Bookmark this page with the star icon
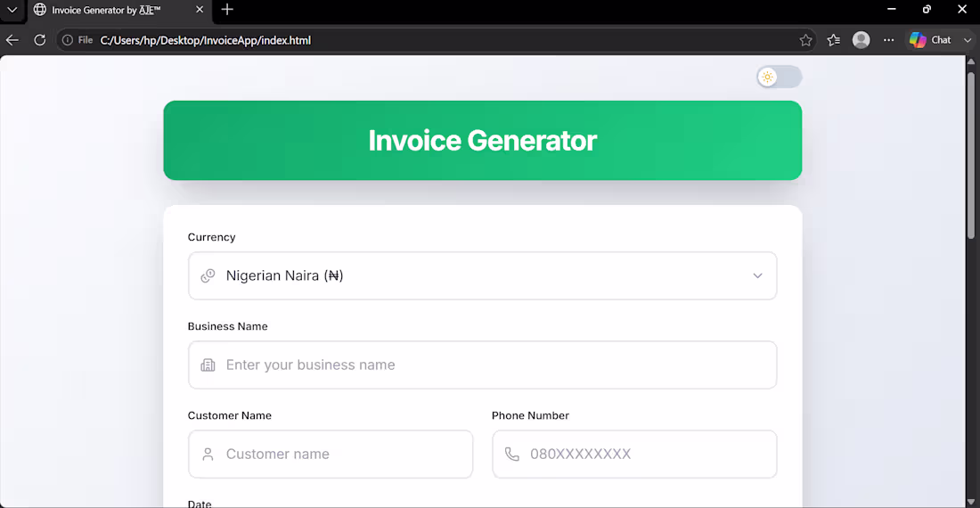The width and height of the screenshot is (980, 508). (x=805, y=40)
